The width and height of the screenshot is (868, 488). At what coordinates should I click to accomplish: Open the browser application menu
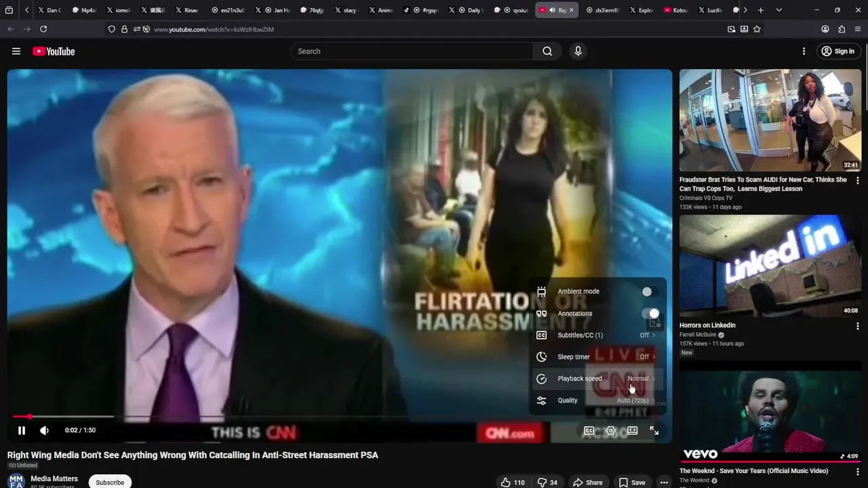[x=858, y=29]
